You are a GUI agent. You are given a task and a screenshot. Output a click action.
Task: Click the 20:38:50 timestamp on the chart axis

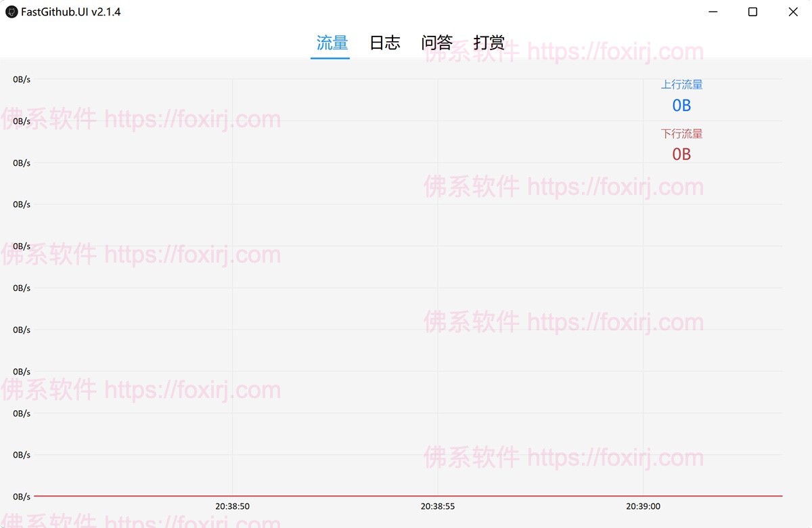[232, 506]
